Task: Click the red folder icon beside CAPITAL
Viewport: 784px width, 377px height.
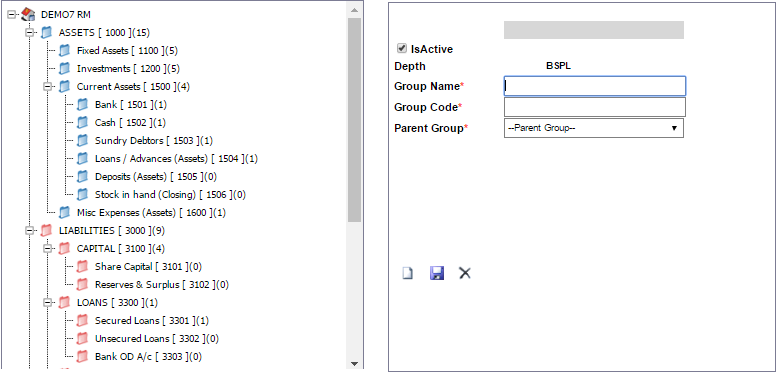Action: coord(64,248)
